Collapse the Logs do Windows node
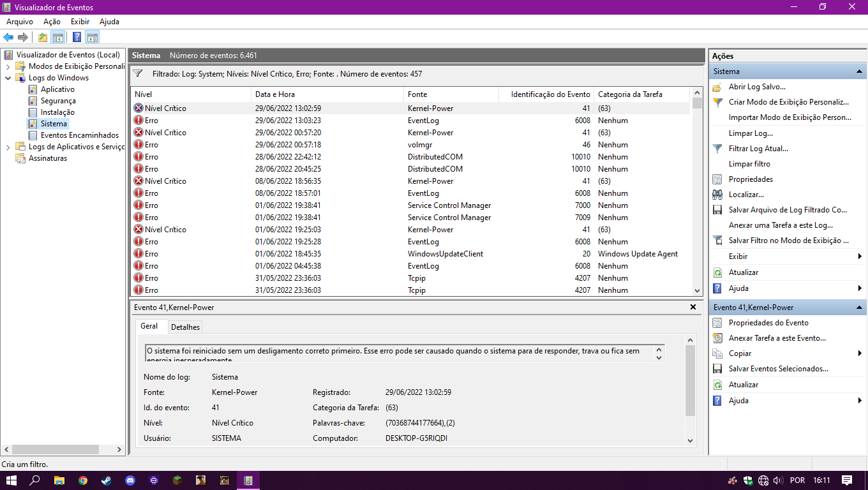This screenshot has height=490, width=868. click(x=8, y=78)
